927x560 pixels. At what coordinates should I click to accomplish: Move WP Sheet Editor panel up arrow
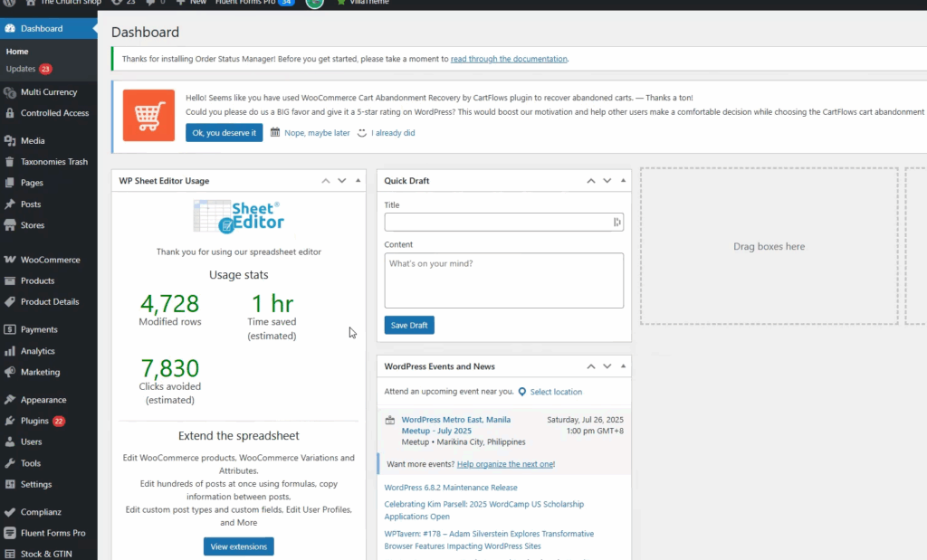coord(326,181)
